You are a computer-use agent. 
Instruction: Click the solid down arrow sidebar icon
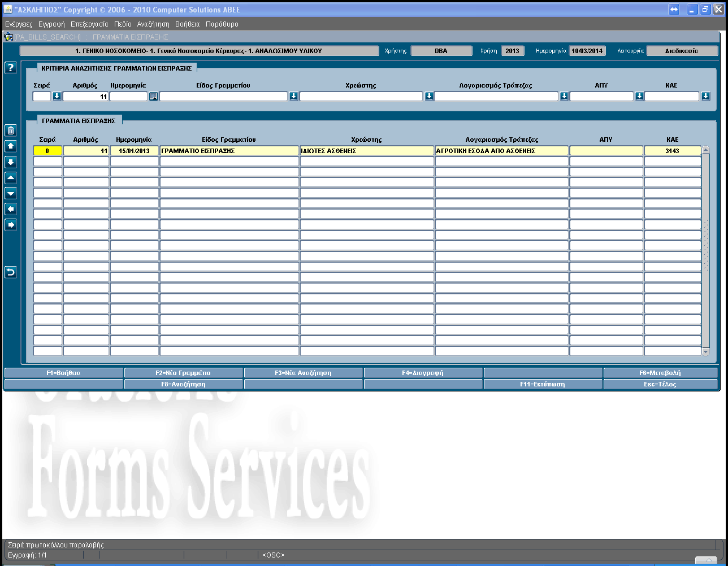tap(10, 162)
